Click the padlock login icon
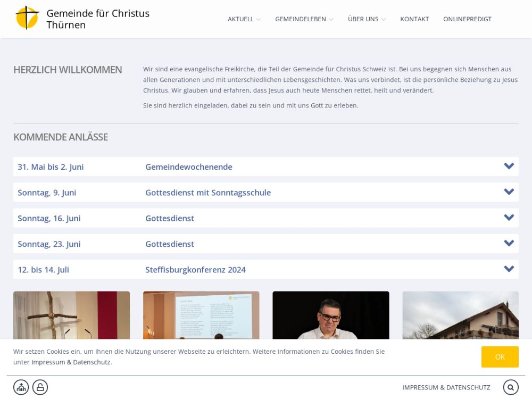The image size is (532, 399). 40,387
